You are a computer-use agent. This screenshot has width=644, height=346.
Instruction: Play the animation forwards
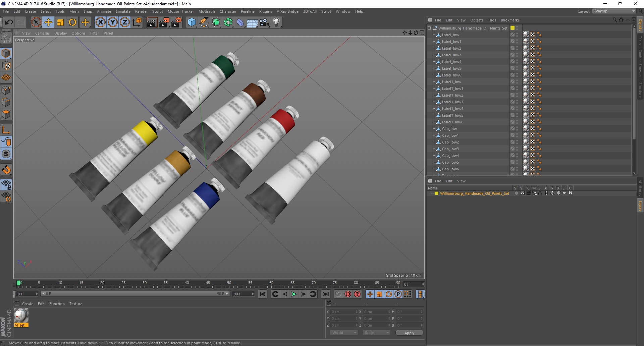click(x=294, y=294)
